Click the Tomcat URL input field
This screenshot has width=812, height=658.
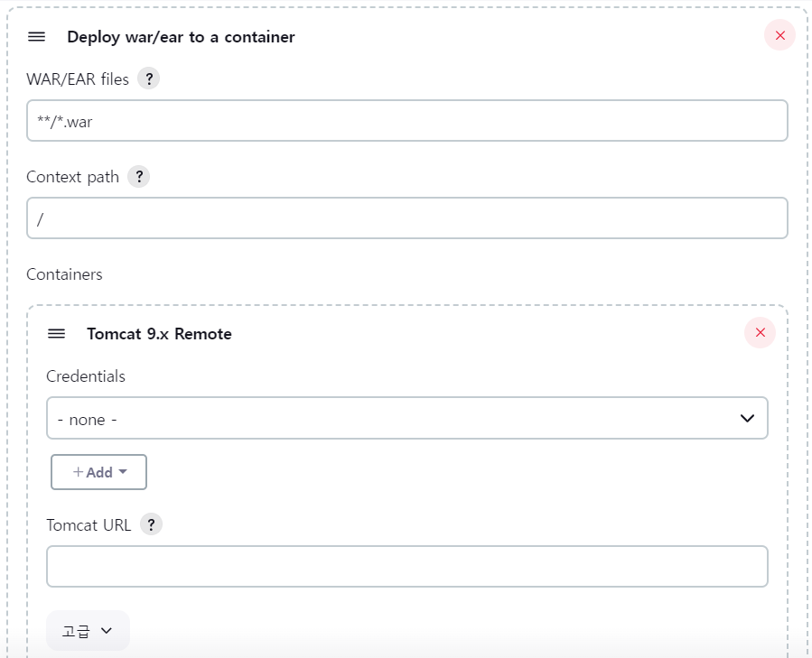(407, 566)
